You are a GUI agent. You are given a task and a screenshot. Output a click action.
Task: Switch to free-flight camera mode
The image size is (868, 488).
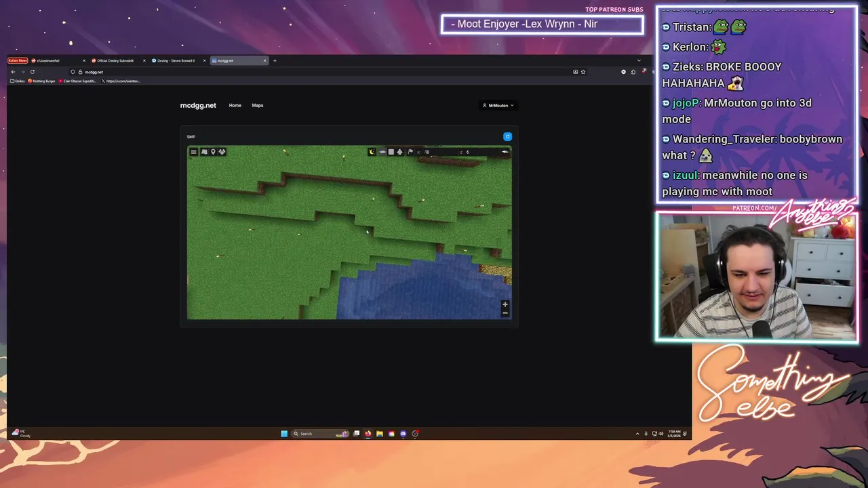point(400,152)
